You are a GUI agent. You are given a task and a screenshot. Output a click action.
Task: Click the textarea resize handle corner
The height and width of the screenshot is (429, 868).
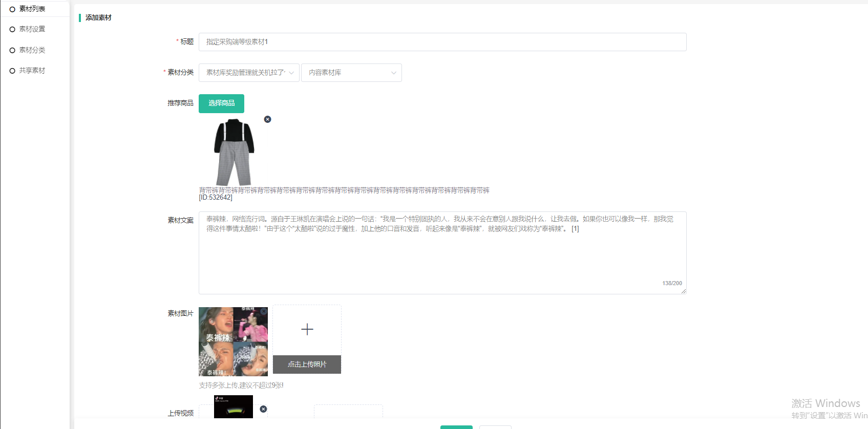683,291
